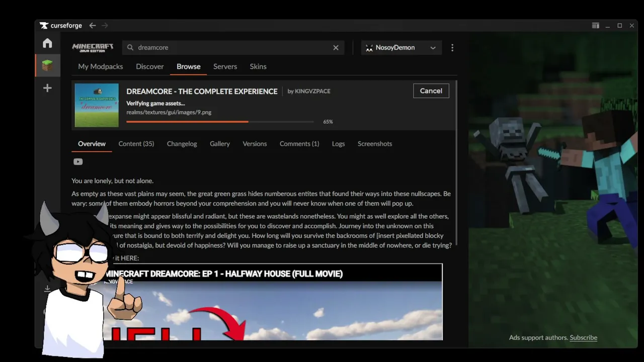This screenshot has width=644, height=362.
Task: Click the "Verifying game assets..." status text
Action: (155, 104)
